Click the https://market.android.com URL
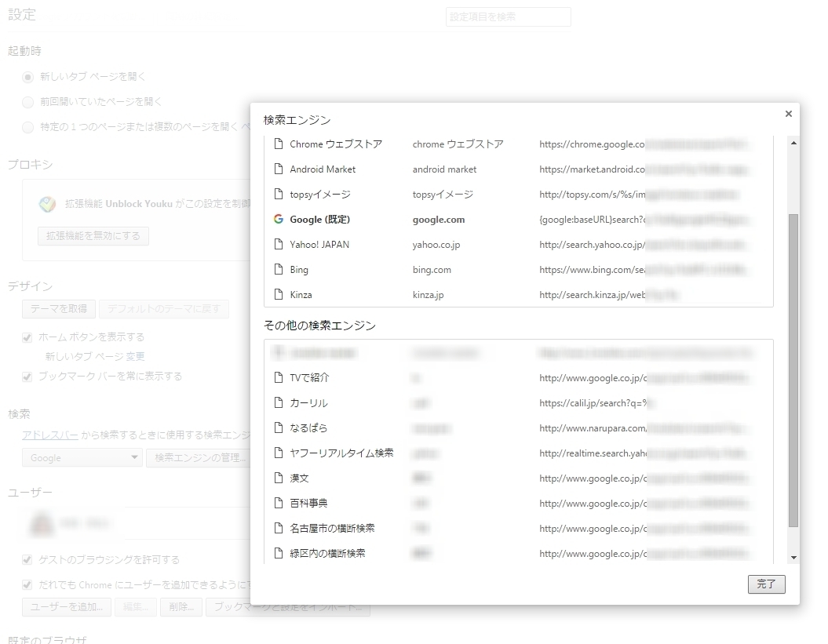Image resolution: width=828 pixels, height=644 pixels. click(x=592, y=169)
